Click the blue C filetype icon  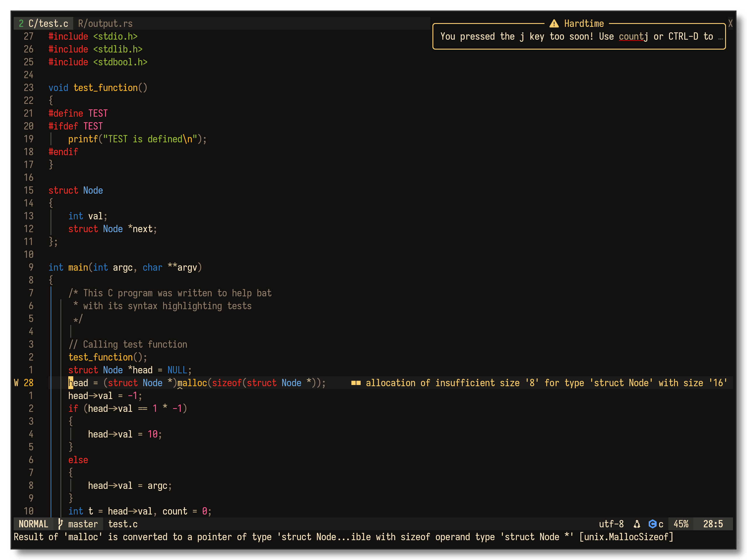[652, 524]
